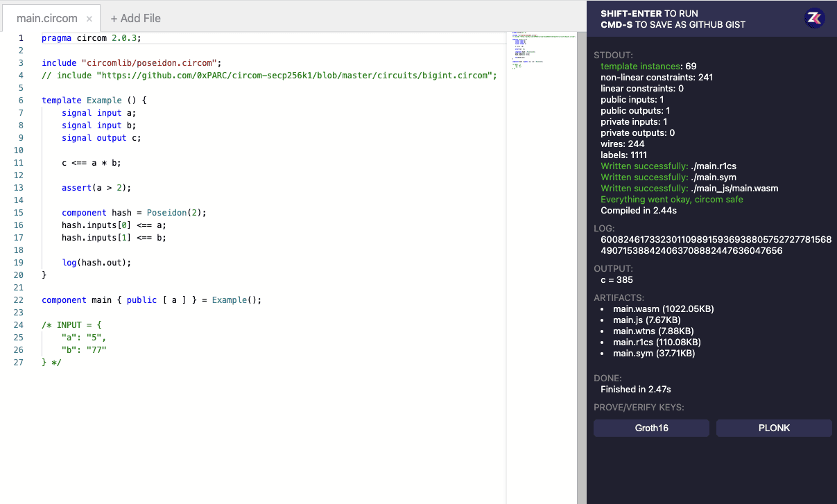Download the main.sym artifact
The height and width of the screenshot is (504, 837).
tap(654, 353)
